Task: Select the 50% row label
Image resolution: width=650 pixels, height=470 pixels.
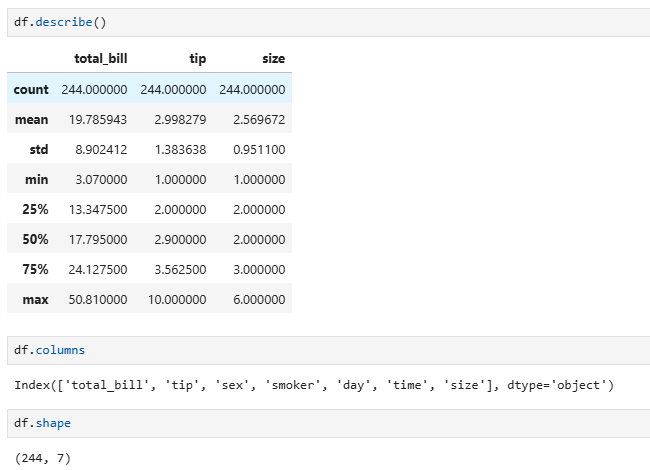Action: (x=36, y=239)
